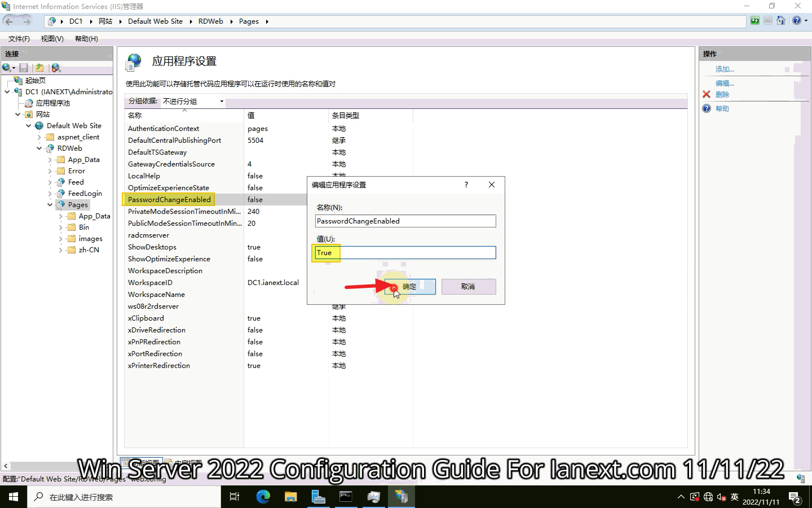Collapse the 网站 sites node
812x508 pixels.
pos(17,114)
